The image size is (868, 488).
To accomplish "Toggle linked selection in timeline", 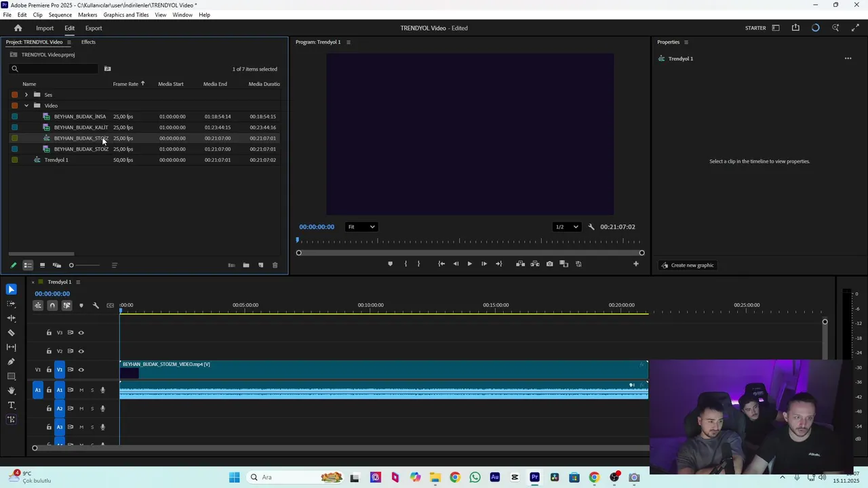I will pos(66,306).
